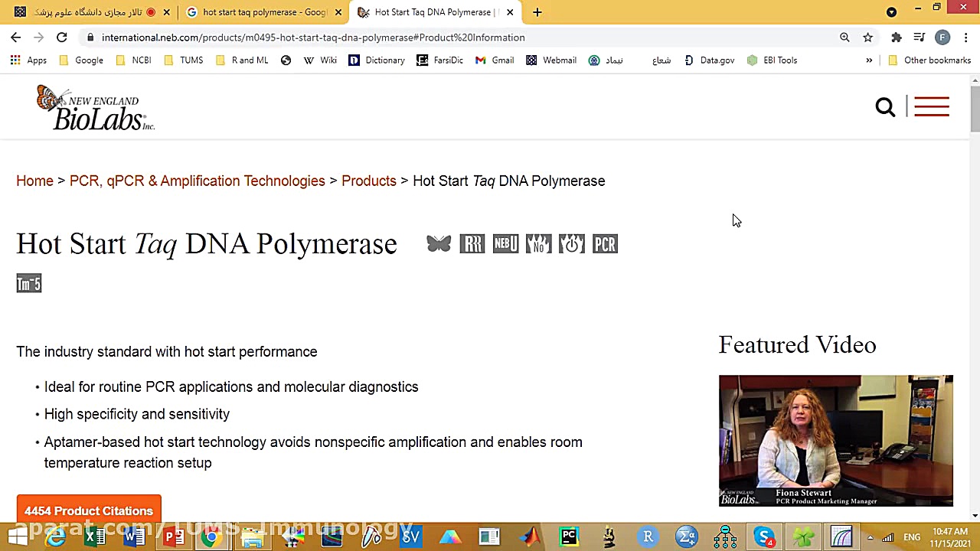The image size is (980, 551).
Task: Open the red hamburger navigation menu
Action: pyautogui.click(x=932, y=107)
